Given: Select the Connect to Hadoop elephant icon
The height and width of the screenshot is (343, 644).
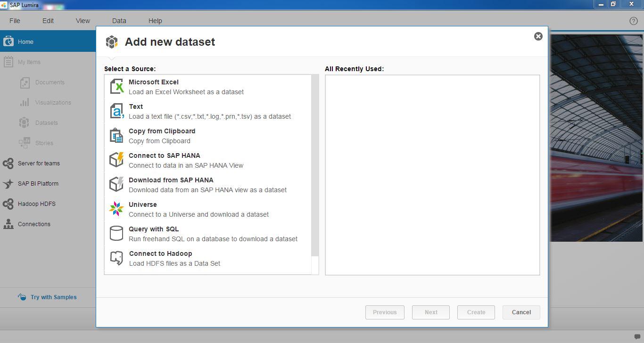Looking at the screenshot, I should [x=116, y=258].
